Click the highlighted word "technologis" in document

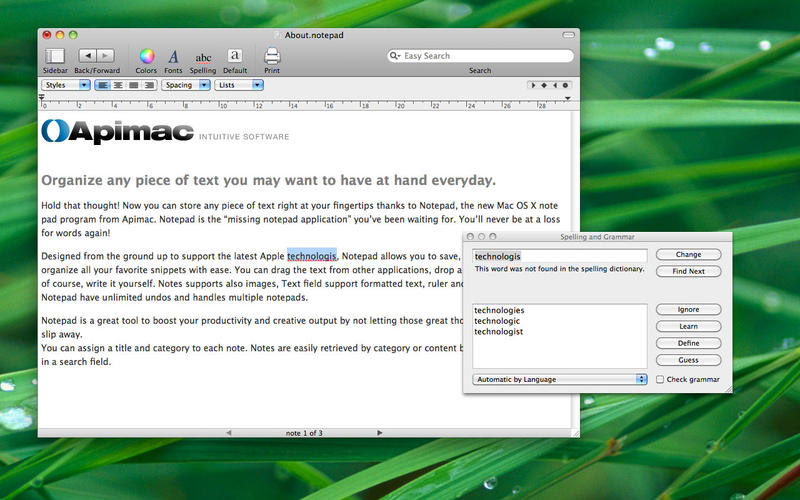[312, 256]
